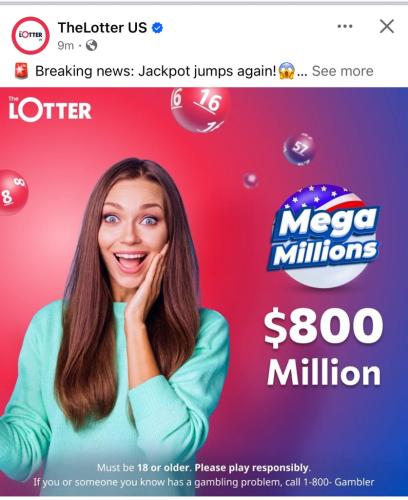Viewport: 408px width, 500px height.
Task: Click the red lottery ball numbered 16
Action: pos(200,109)
